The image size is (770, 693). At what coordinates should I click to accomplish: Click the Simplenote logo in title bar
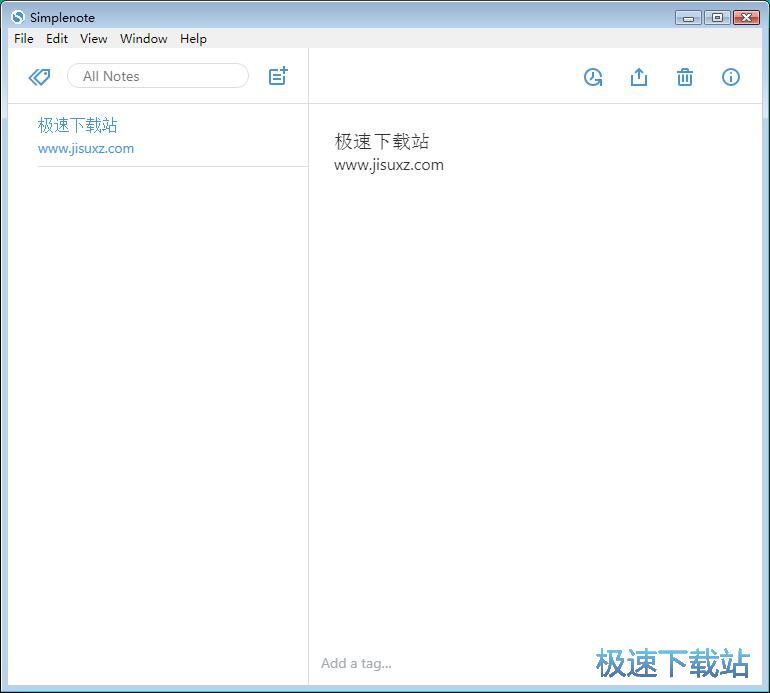point(18,17)
